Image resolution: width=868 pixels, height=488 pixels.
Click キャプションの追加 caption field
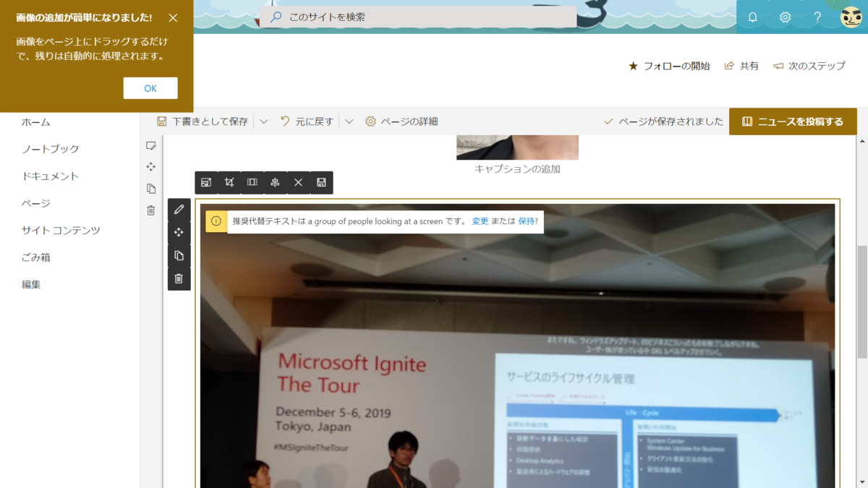[x=517, y=169]
